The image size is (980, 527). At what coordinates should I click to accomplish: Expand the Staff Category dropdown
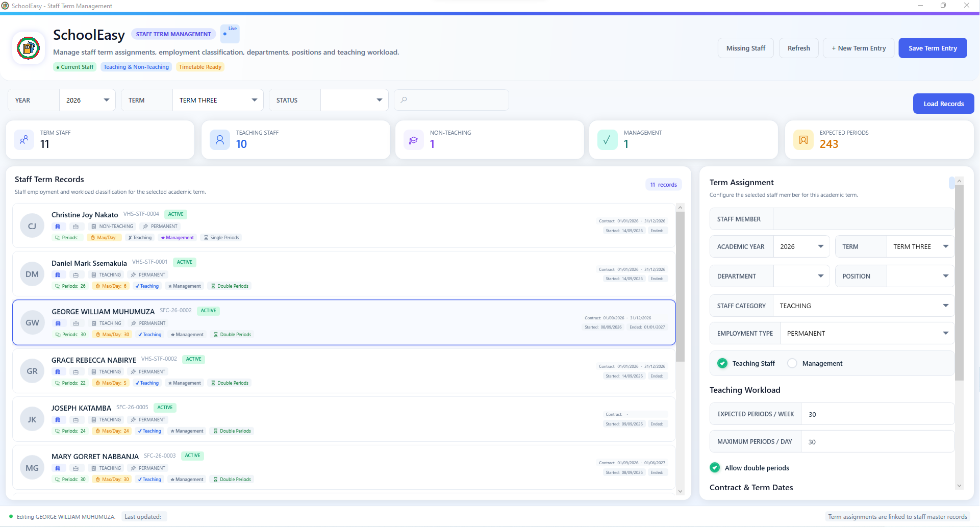[x=863, y=306]
